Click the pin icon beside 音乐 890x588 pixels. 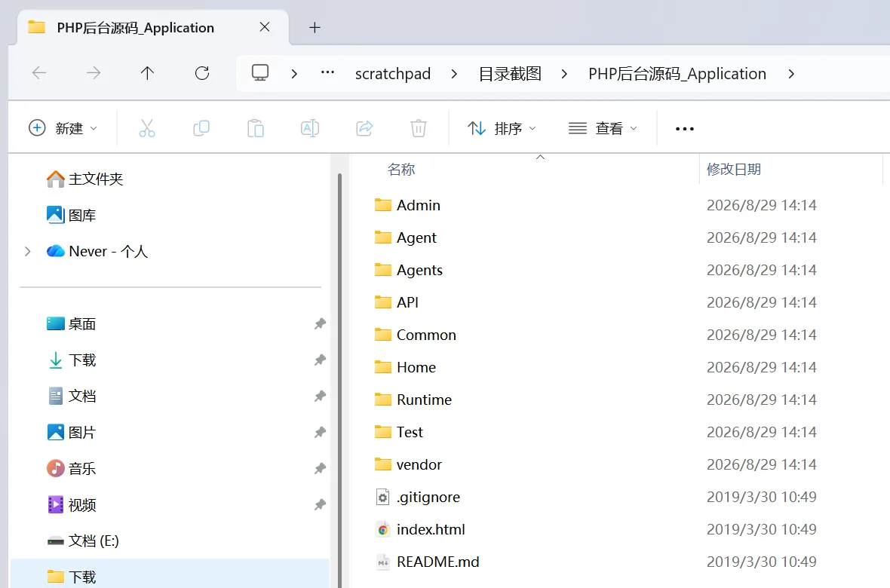[320, 468]
